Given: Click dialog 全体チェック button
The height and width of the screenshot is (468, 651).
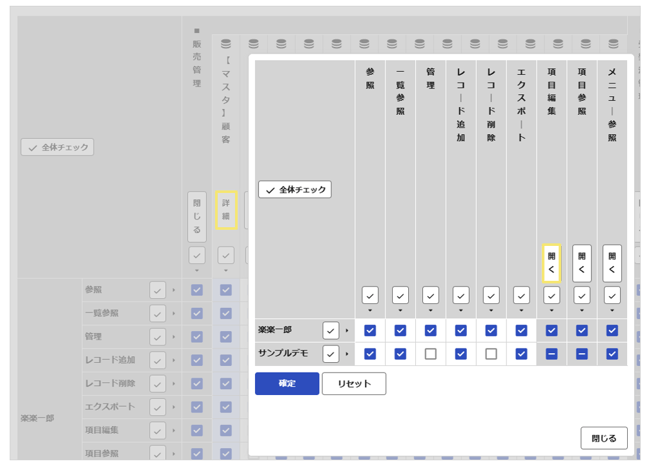Looking at the screenshot, I should (295, 189).
